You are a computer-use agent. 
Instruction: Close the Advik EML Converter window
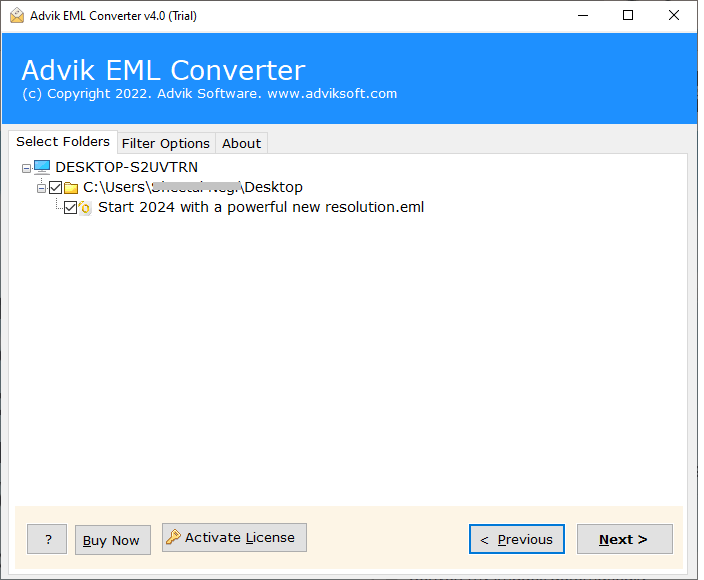(673, 16)
